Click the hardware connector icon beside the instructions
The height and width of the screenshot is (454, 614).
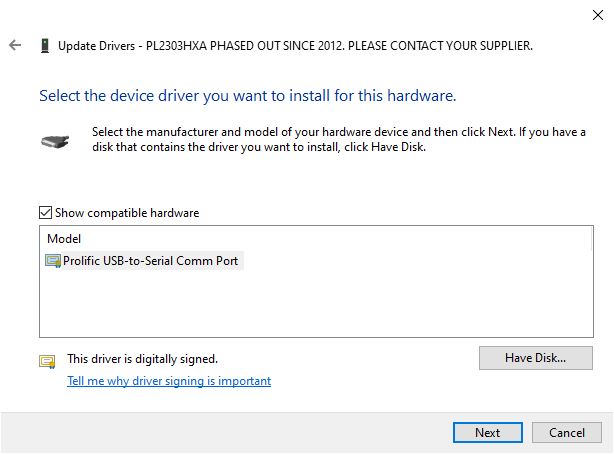click(55, 141)
